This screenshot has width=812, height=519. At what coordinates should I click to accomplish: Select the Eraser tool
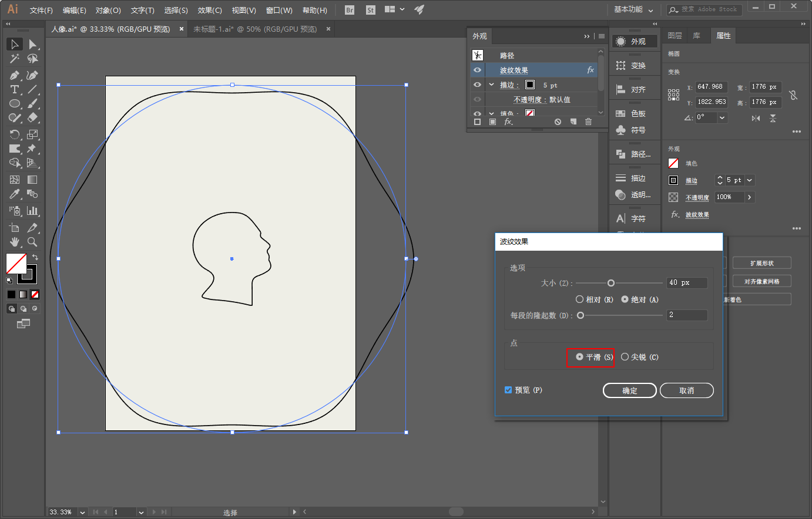(32, 117)
